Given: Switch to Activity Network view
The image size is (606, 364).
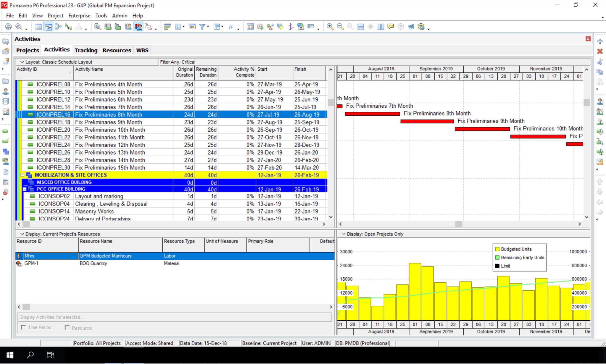Looking at the screenshot, I should (58, 27).
